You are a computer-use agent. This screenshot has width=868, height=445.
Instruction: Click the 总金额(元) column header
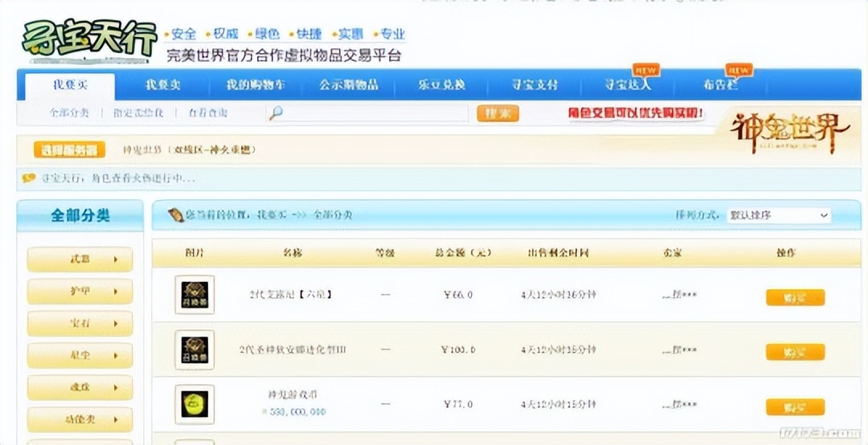(x=463, y=253)
